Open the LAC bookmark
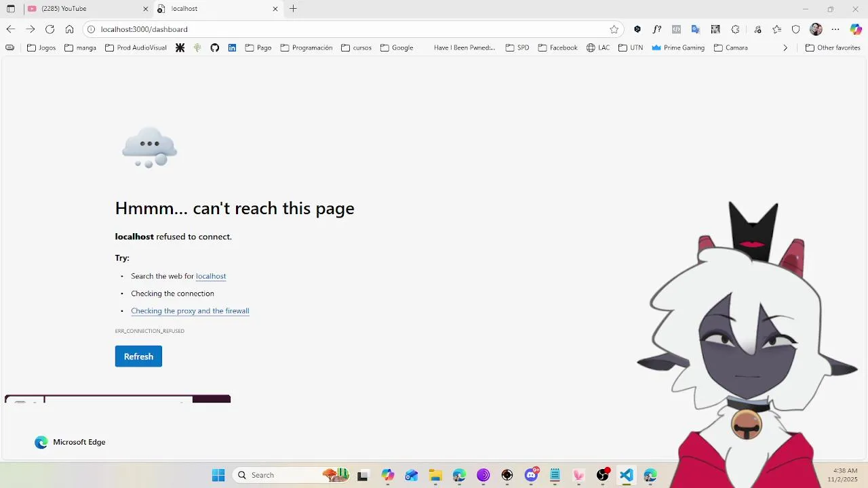This screenshot has width=868, height=488. 598,47
